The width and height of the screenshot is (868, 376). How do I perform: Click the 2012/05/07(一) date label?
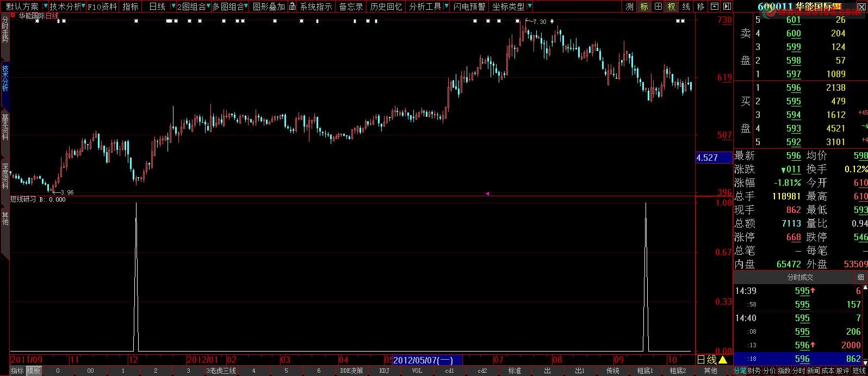tap(427, 360)
